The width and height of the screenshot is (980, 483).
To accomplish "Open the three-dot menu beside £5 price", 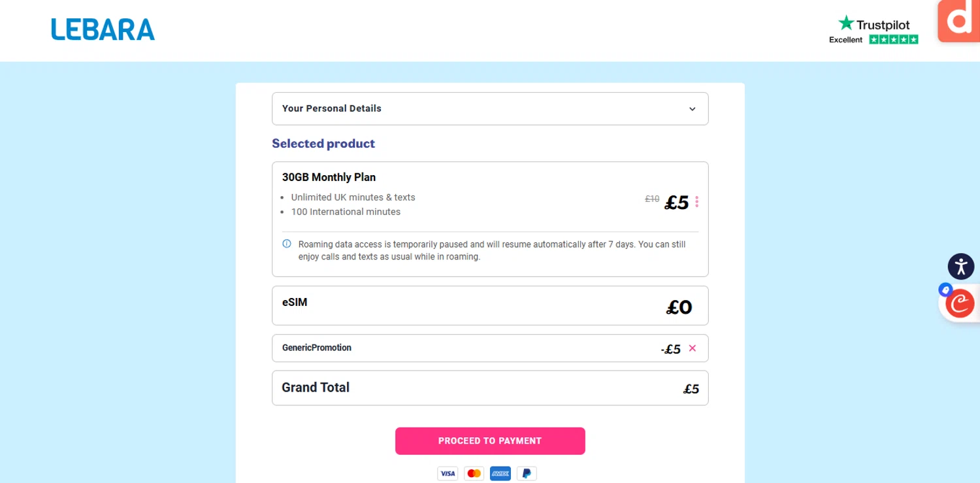I will pyautogui.click(x=697, y=202).
